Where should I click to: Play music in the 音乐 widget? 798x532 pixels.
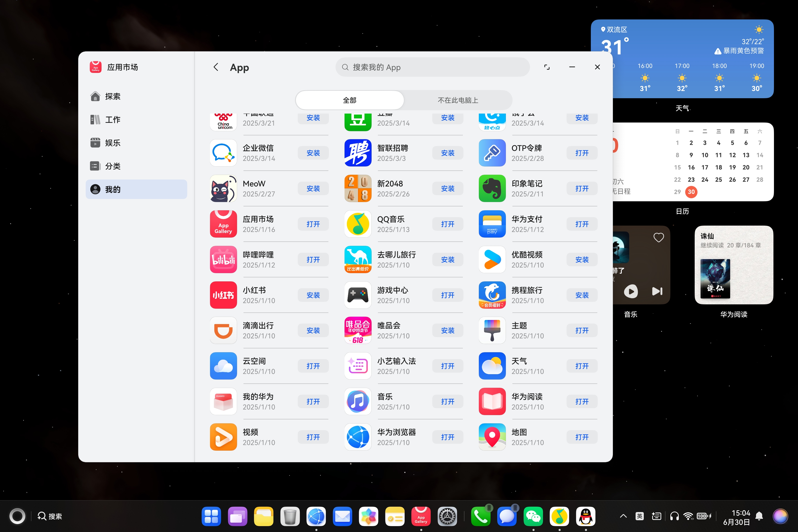click(631, 291)
